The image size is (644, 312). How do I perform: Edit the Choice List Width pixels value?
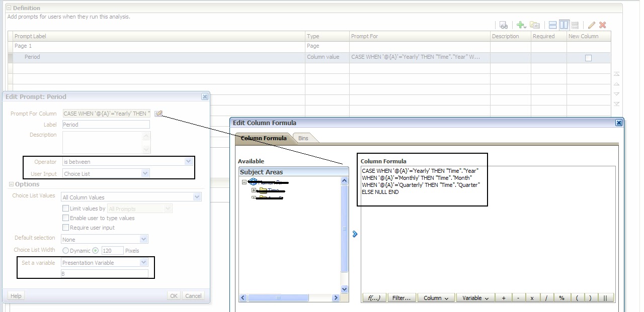pos(113,250)
